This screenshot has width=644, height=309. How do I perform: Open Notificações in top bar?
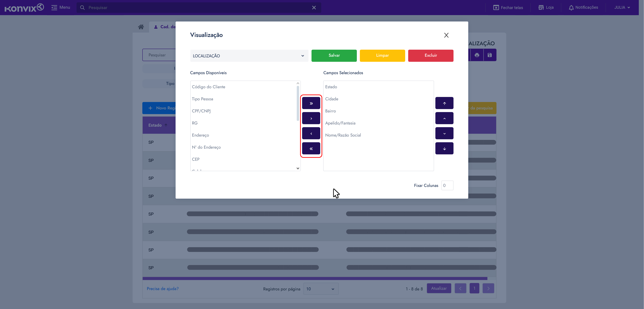tap(583, 8)
